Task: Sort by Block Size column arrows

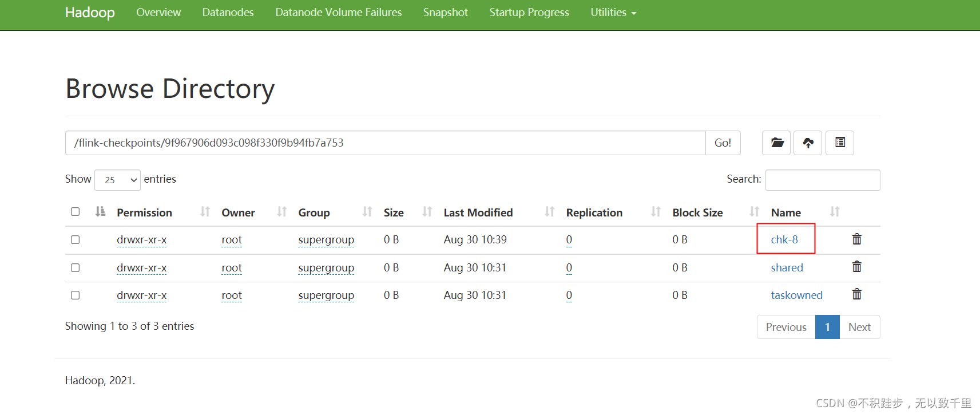Action: click(754, 212)
